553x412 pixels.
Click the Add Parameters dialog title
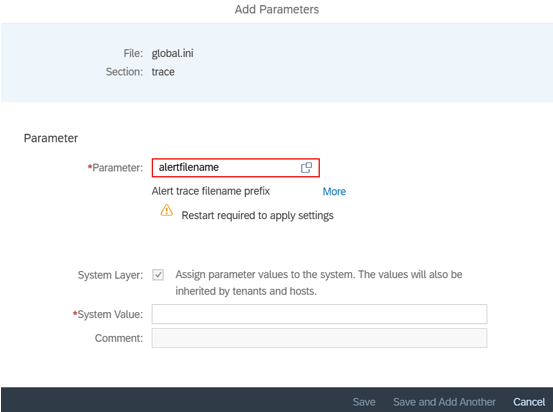277,10
